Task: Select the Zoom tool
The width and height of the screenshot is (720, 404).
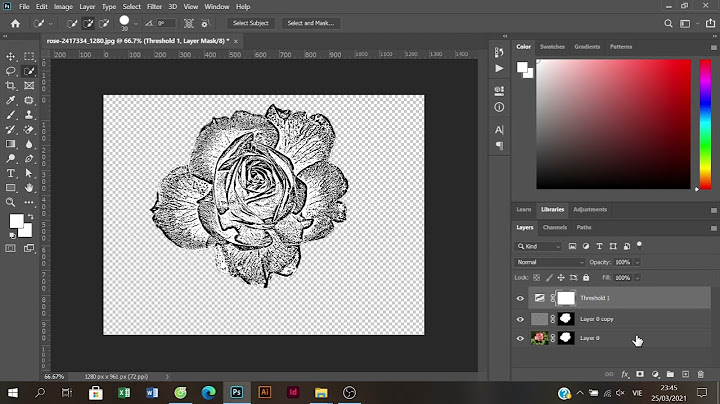Action: [x=10, y=202]
